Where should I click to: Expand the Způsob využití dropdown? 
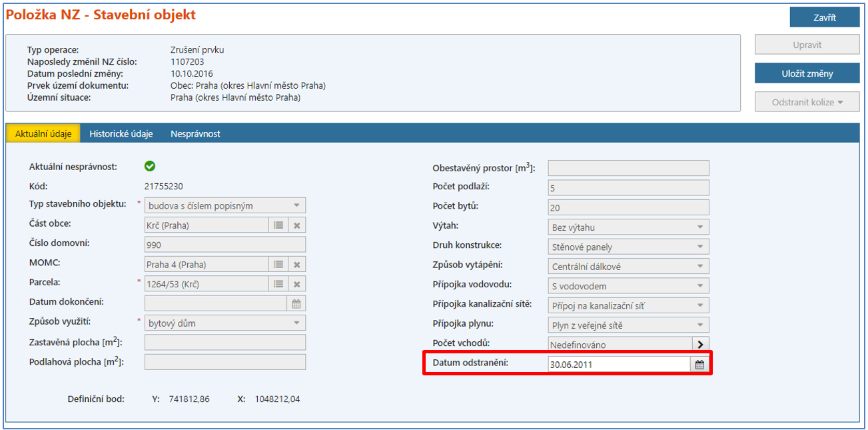tap(296, 323)
